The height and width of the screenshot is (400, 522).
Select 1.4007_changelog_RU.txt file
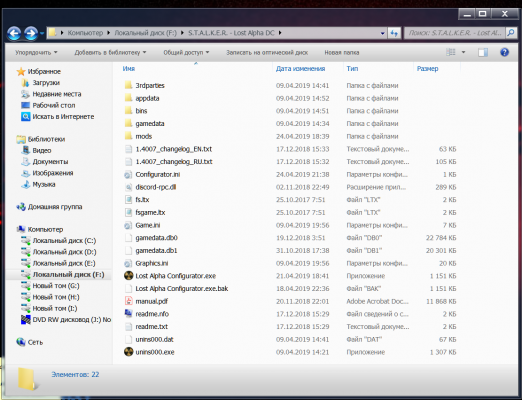click(174, 162)
